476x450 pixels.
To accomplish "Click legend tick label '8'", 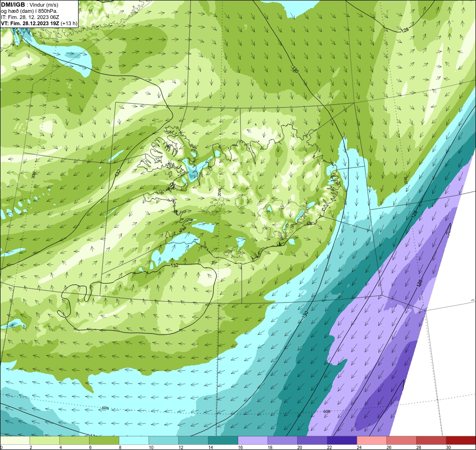I will (120, 447).
